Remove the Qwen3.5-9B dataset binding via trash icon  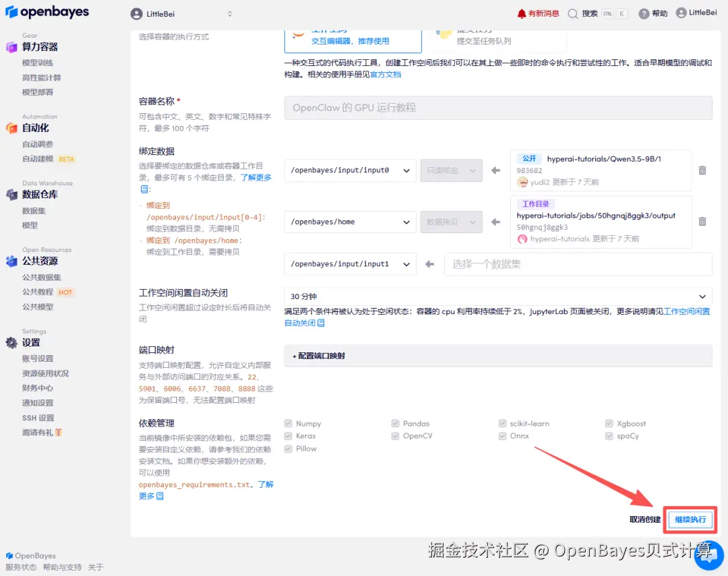coord(702,170)
